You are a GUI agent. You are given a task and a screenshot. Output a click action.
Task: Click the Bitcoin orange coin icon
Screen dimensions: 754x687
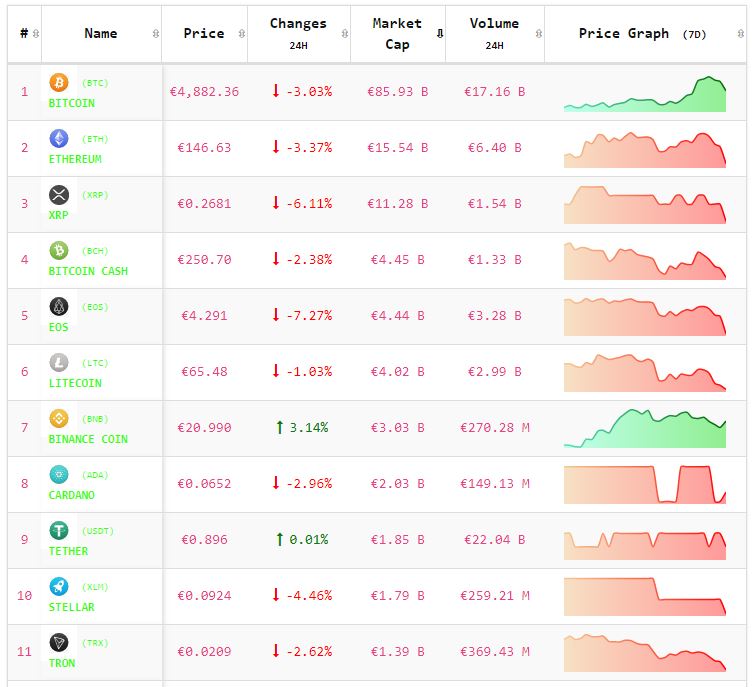coord(58,83)
